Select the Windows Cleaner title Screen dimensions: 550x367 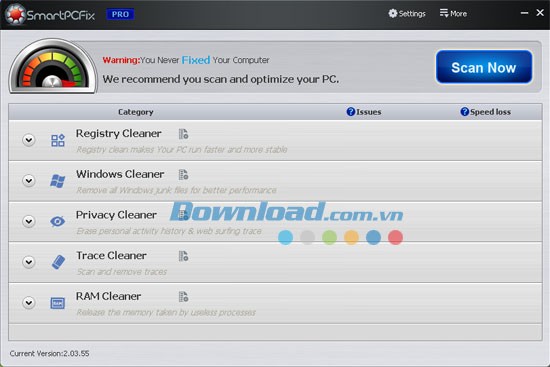click(x=120, y=174)
